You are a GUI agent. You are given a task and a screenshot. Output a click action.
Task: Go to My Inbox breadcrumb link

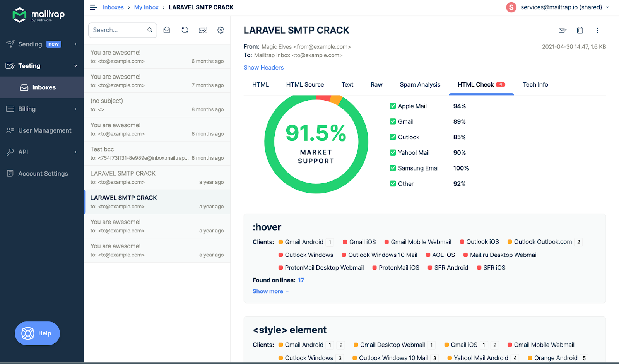click(146, 7)
